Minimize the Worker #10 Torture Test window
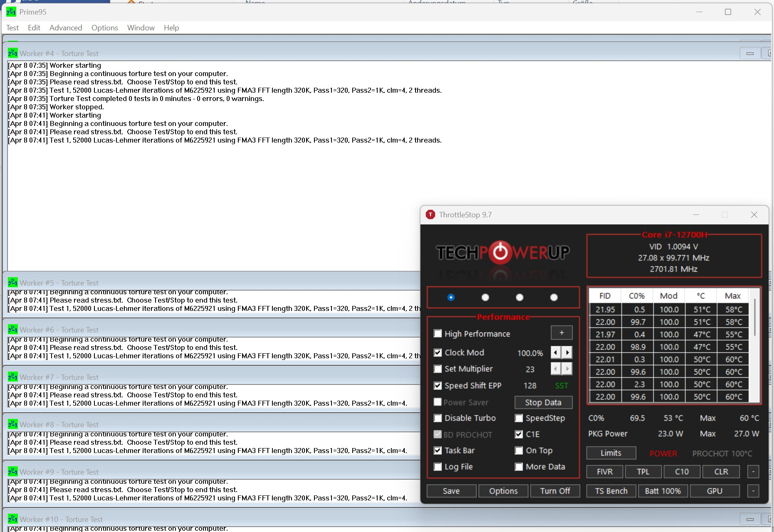This screenshot has width=774, height=532. 750,519
